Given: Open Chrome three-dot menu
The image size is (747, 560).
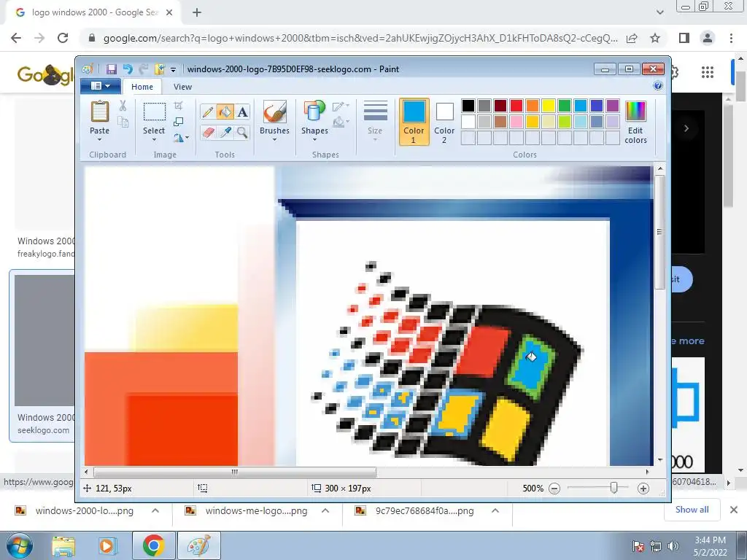Looking at the screenshot, I should pos(731,38).
